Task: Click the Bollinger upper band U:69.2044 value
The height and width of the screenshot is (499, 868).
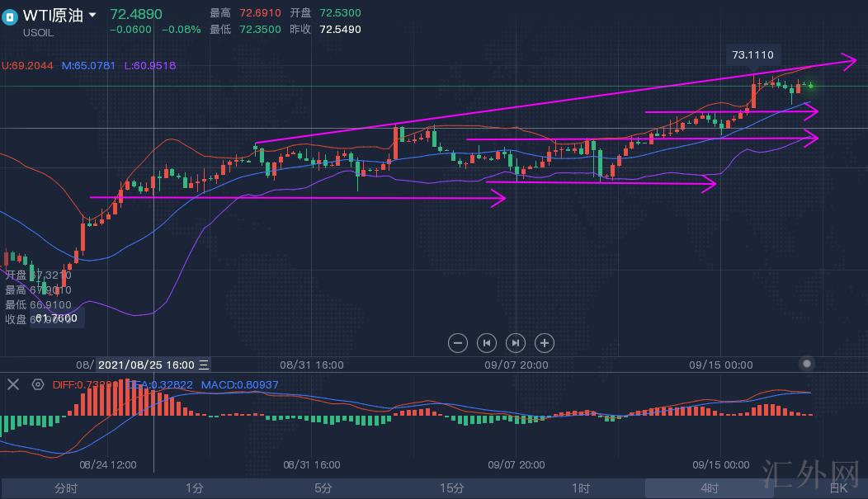Action: tap(28, 65)
